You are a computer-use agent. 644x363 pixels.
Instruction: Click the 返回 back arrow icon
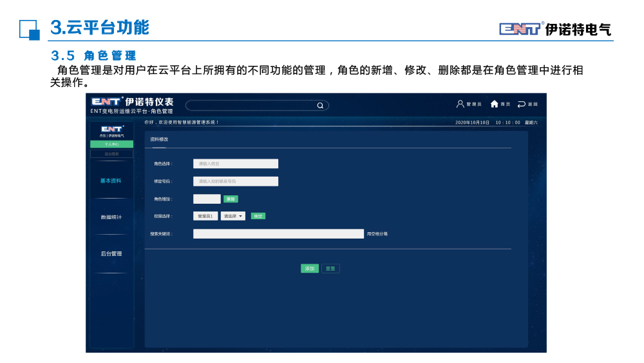(521, 104)
